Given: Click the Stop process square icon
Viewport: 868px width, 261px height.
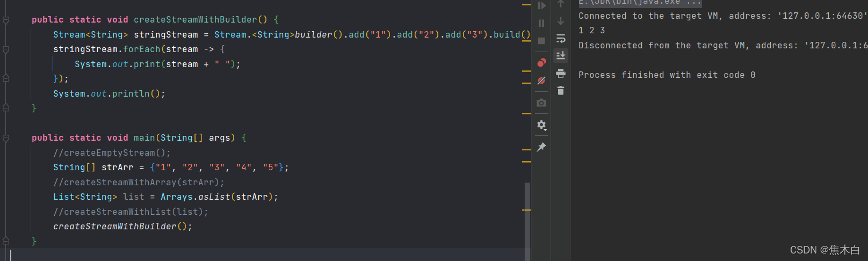Looking at the screenshot, I should pyautogui.click(x=541, y=41).
